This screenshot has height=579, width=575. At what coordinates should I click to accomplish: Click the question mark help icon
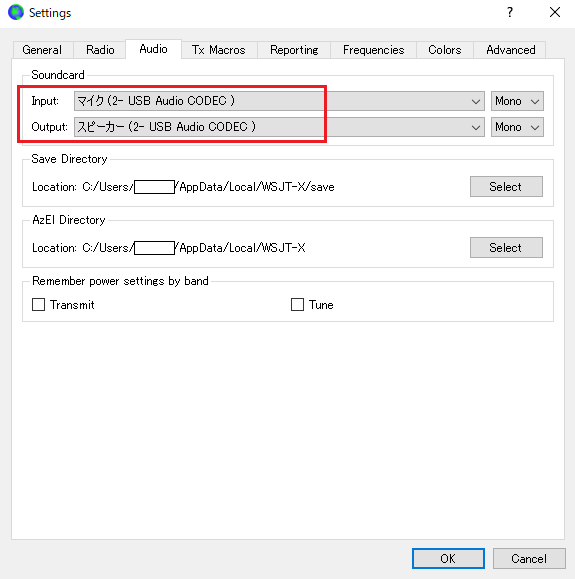[x=510, y=12]
